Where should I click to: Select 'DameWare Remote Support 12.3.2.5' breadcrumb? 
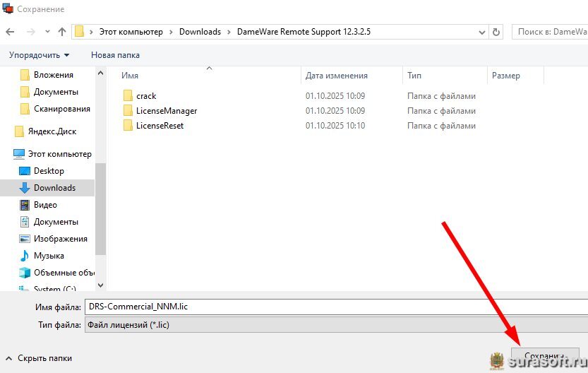[304, 32]
